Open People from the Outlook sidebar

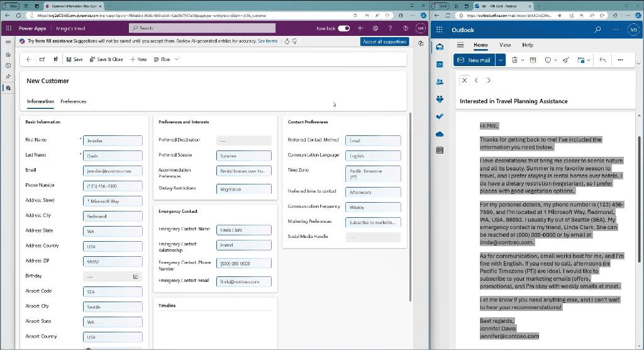[x=440, y=81]
